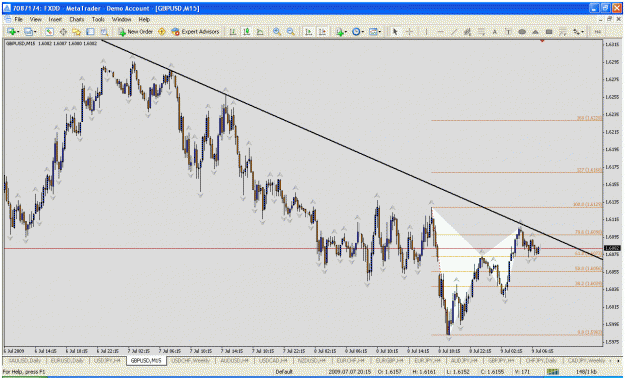Zoom out on the chart
The height and width of the screenshot is (378, 625).
tap(291, 32)
